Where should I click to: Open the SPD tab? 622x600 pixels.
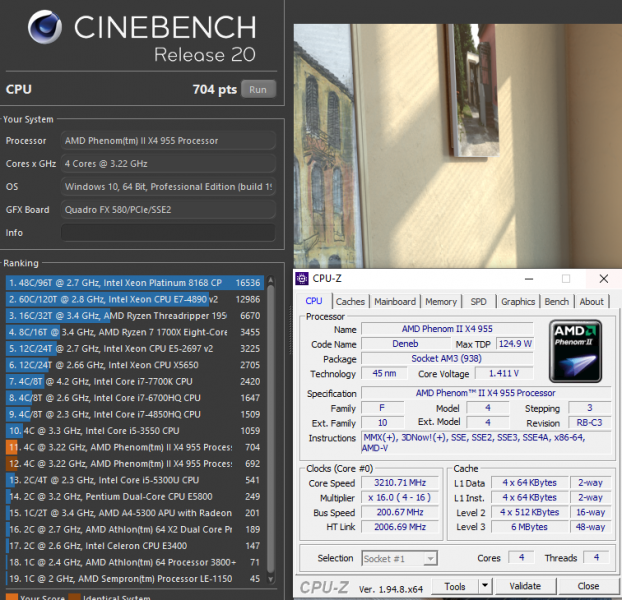click(478, 302)
